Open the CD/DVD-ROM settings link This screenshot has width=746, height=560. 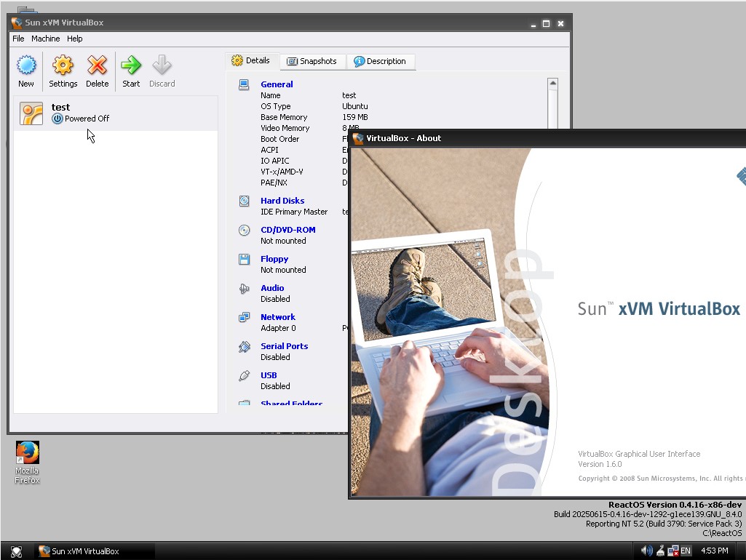coord(287,230)
